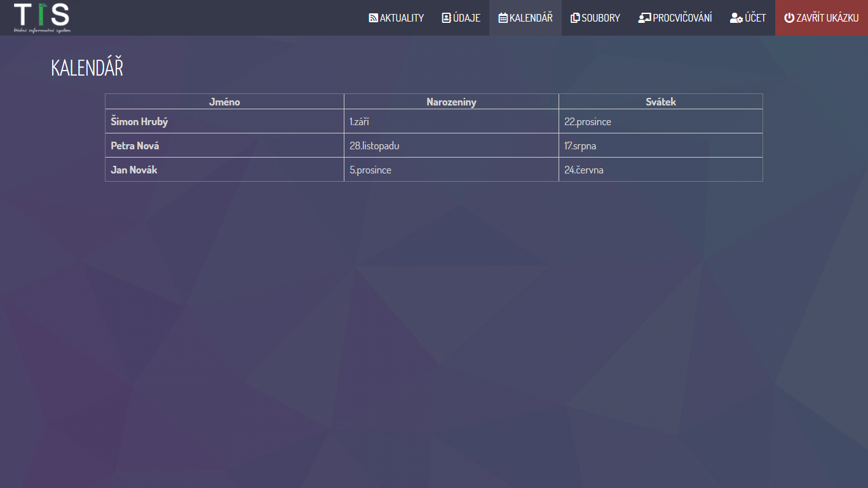Image resolution: width=868 pixels, height=488 pixels.
Task: Open the Aktuality menu label
Action: [x=402, y=18]
